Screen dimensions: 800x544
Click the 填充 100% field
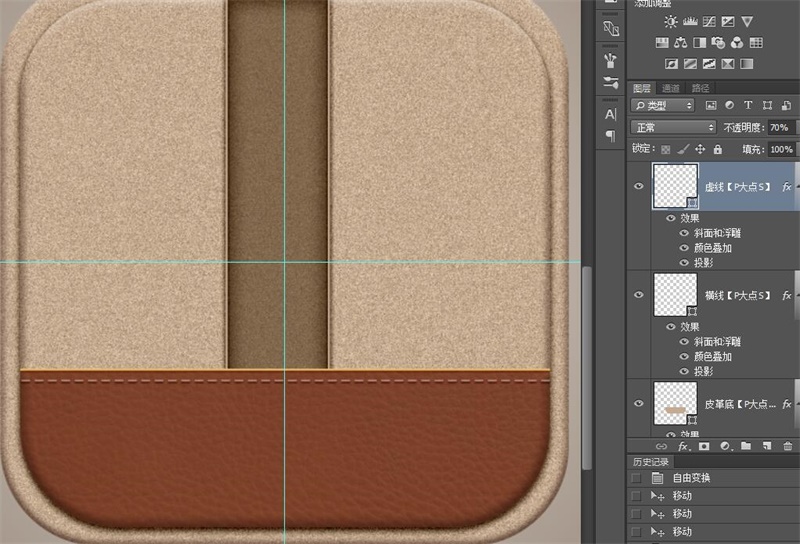(x=782, y=150)
